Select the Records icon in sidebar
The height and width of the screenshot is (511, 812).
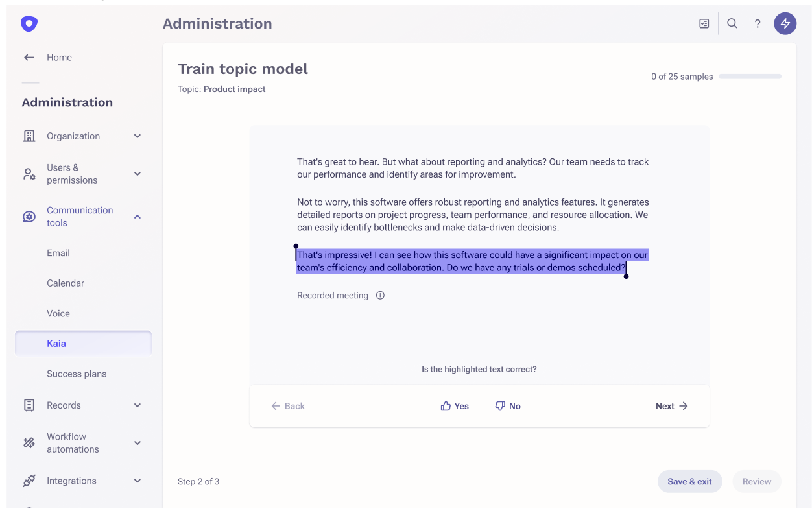pyautogui.click(x=29, y=405)
